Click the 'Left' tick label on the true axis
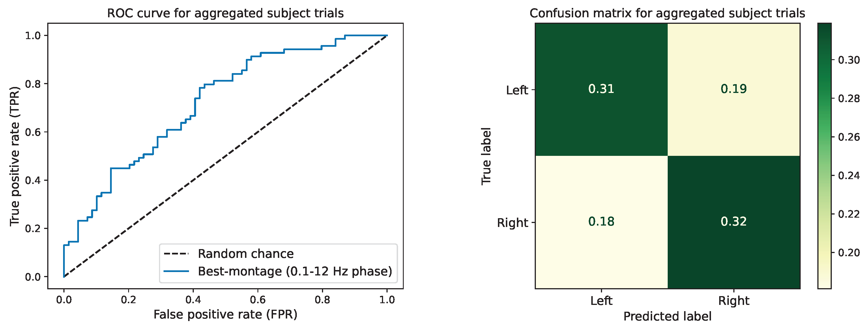This screenshot has width=868, height=327. [517, 90]
